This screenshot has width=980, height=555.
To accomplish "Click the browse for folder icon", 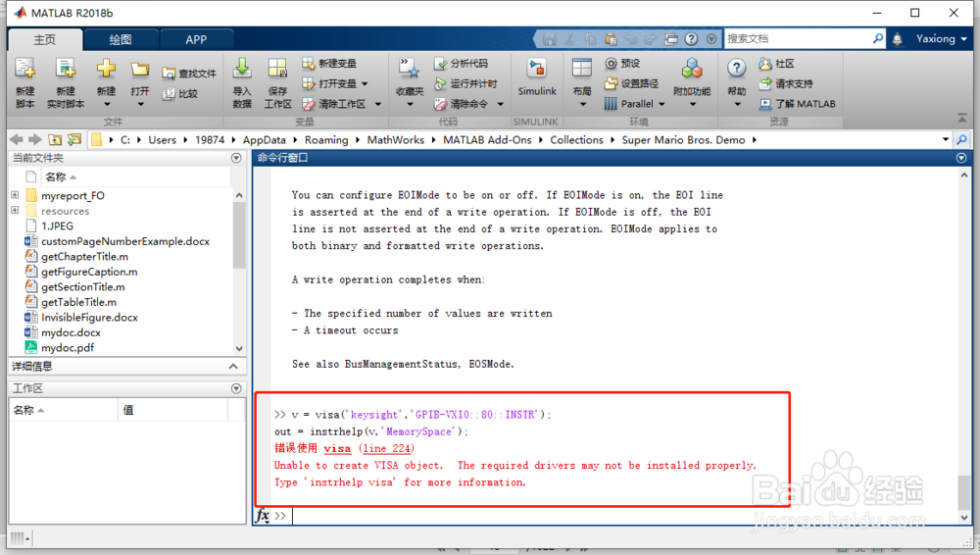I will pos(74,139).
